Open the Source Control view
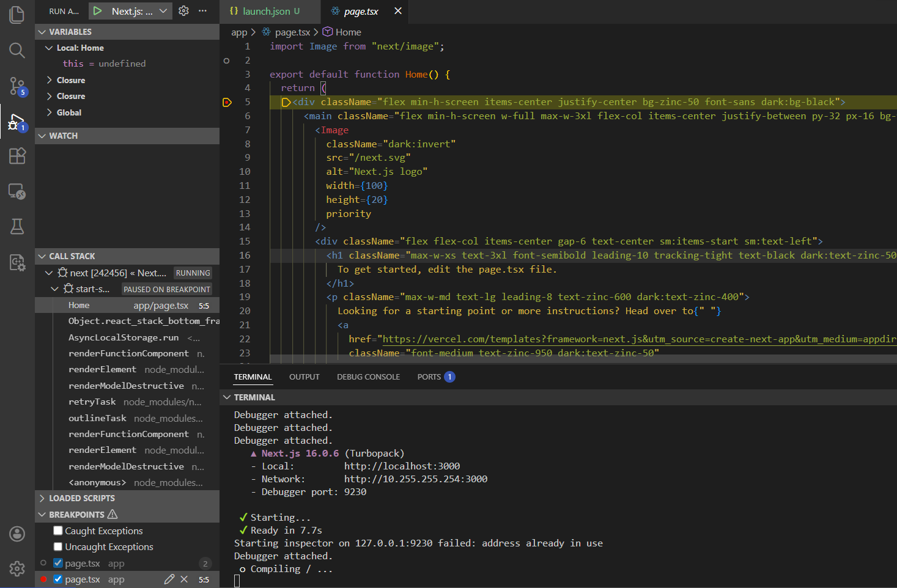The width and height of the screenshot is (897, 588). coord(17,86)
